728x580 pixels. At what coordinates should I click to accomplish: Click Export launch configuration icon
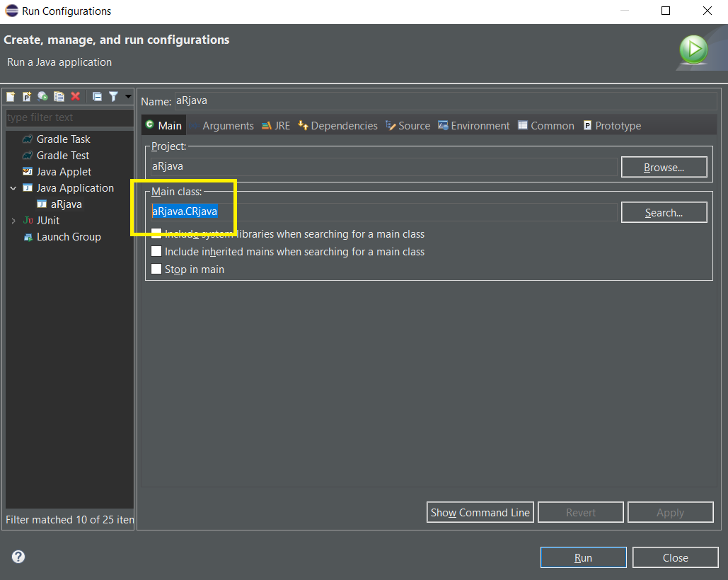click(x=42, y=96)
